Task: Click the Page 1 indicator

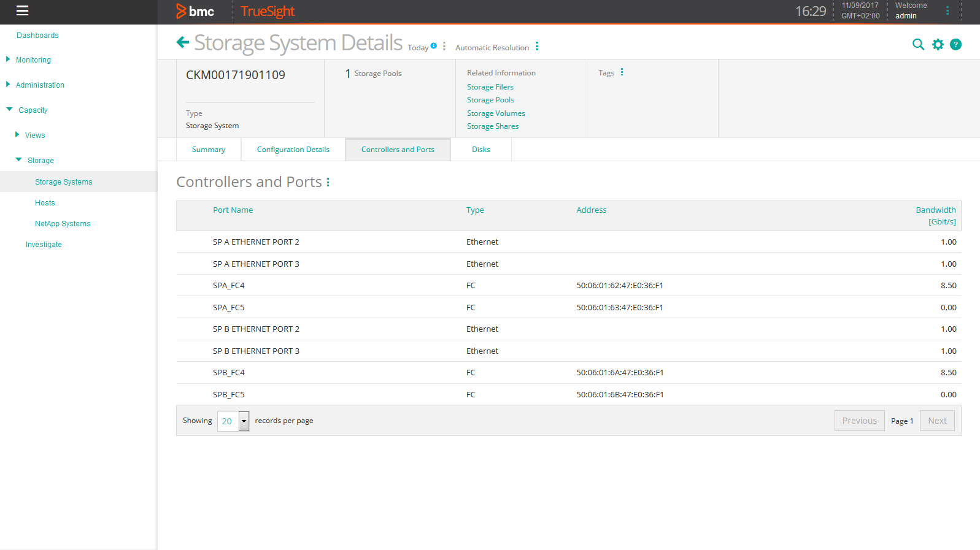Action: click(x=902, y=421)
